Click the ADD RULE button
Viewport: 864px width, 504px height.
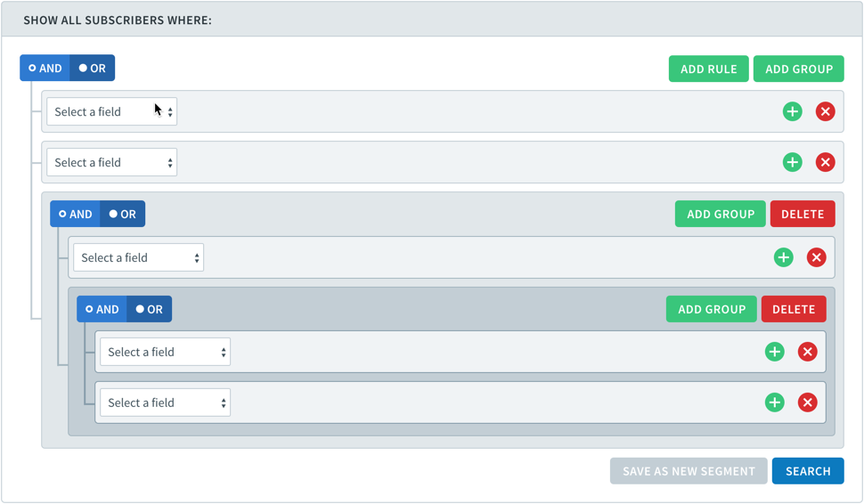pyautogui.click(x=709, y=69)
